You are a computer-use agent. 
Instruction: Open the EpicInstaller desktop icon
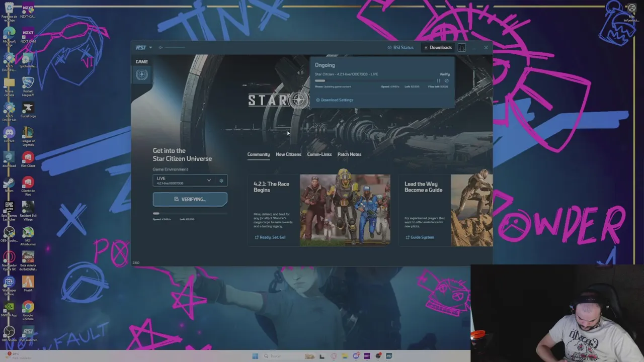point(28,61)
